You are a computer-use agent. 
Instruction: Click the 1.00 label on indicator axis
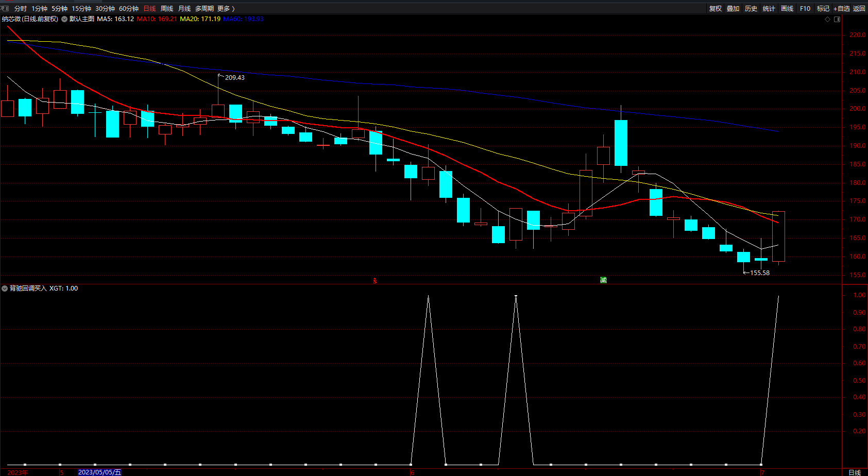[859, 295]
